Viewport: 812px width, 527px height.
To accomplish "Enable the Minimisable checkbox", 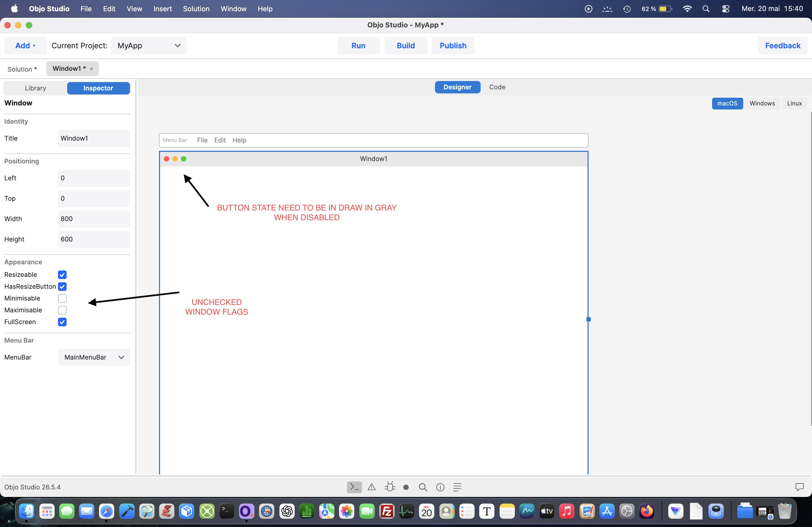I will click(x=62, y=298).
